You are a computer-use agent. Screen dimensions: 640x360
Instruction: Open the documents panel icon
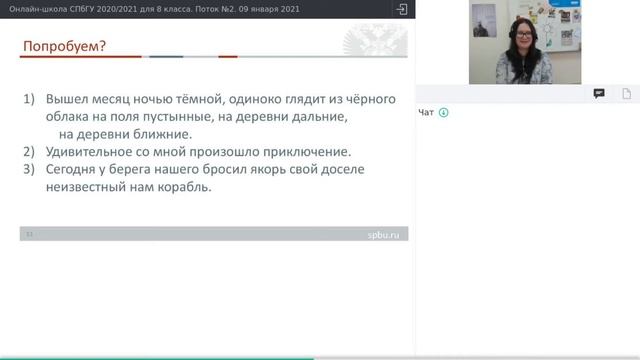(627, 94)
